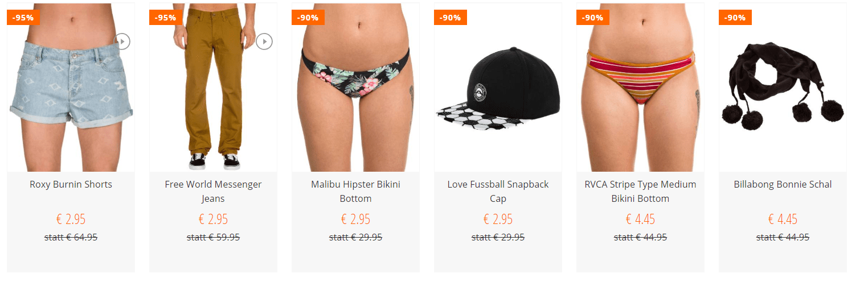Open the black Snapback Cap image

498,87
